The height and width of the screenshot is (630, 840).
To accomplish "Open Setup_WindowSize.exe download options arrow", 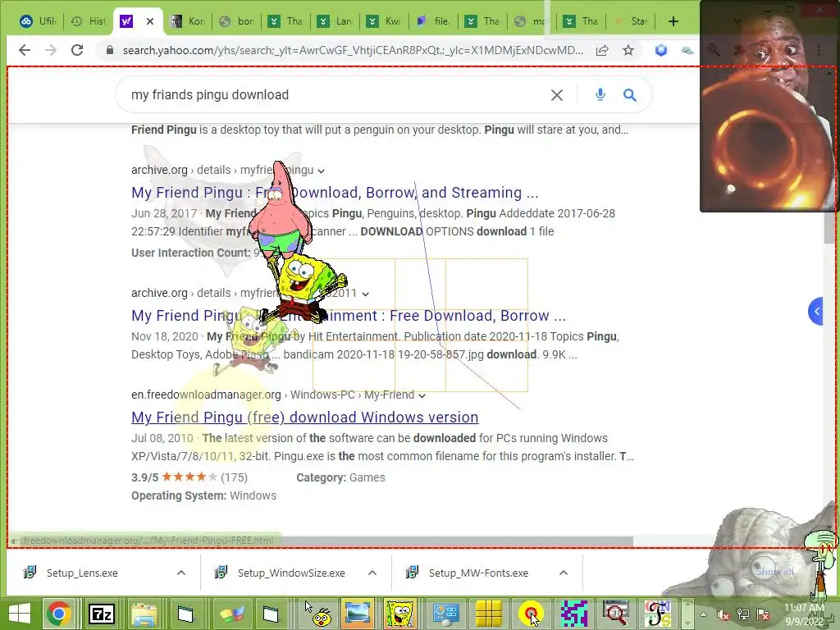I will (372, 573).
